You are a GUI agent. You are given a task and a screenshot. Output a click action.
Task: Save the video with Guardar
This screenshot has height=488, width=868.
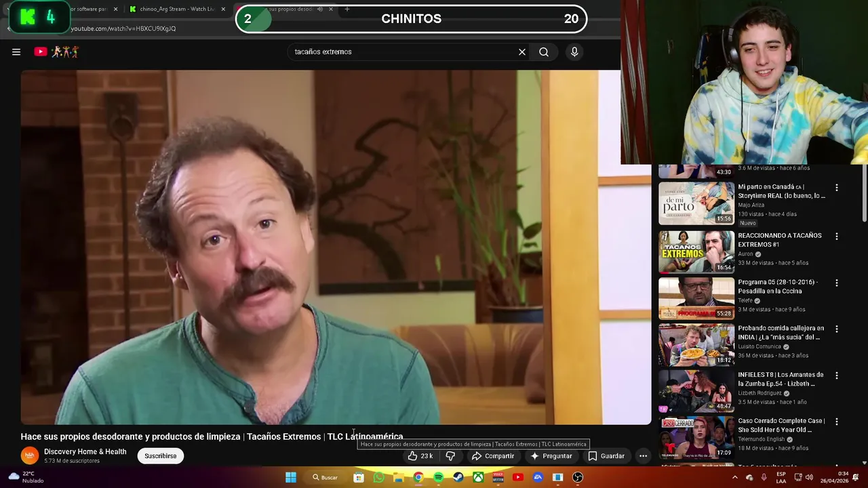606,456
